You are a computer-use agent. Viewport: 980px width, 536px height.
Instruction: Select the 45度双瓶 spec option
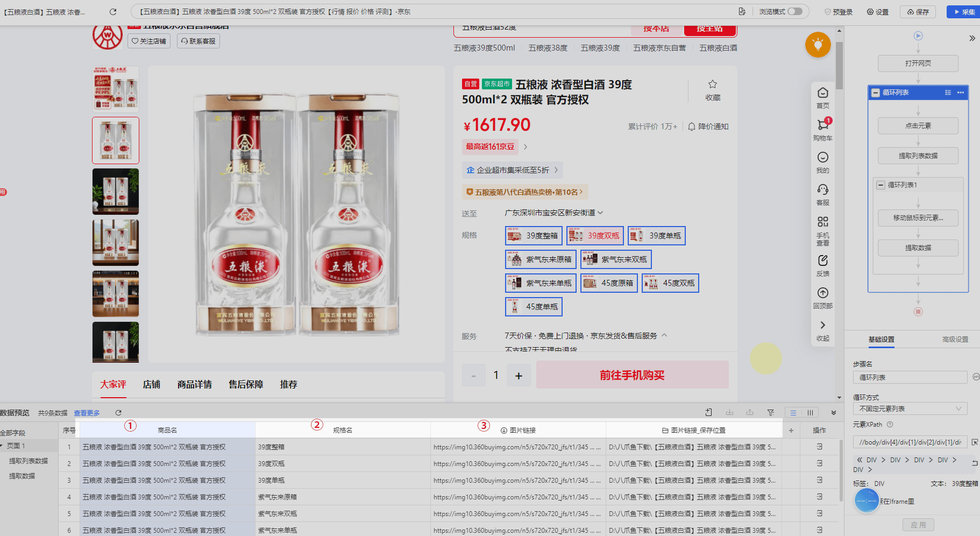pos(670,283)
